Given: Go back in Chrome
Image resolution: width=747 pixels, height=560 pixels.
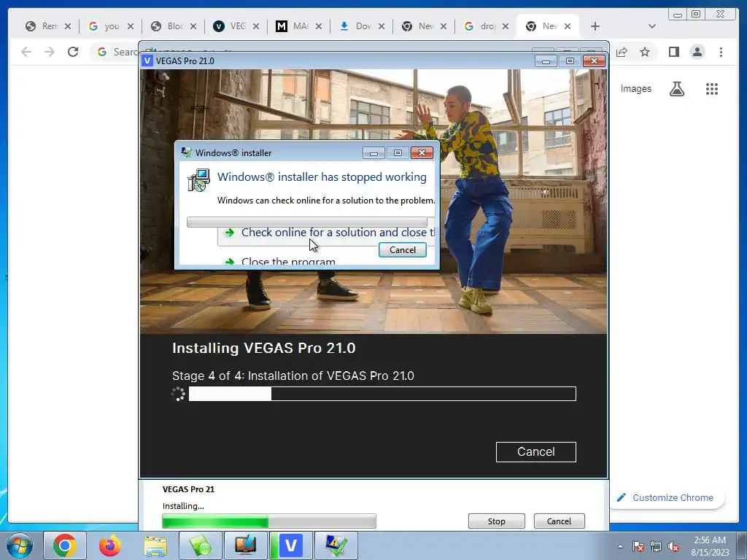Looking at the screenshot, I should pos(26,52).
